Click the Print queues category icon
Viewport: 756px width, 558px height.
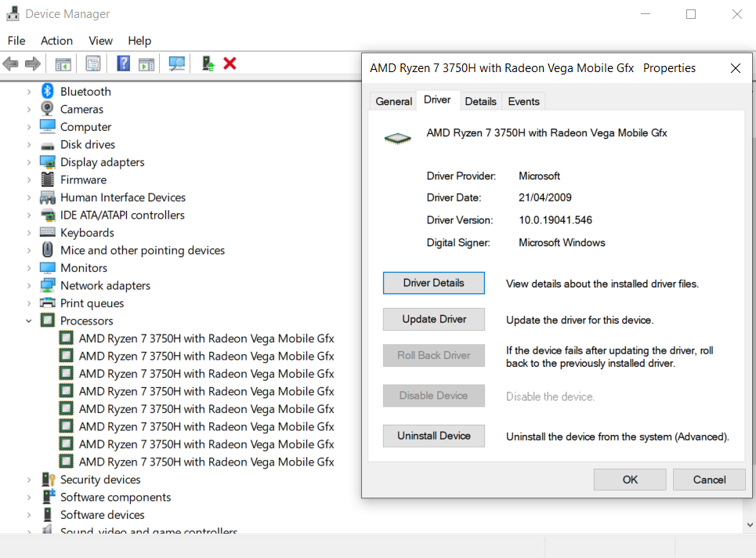click(47, 303)
